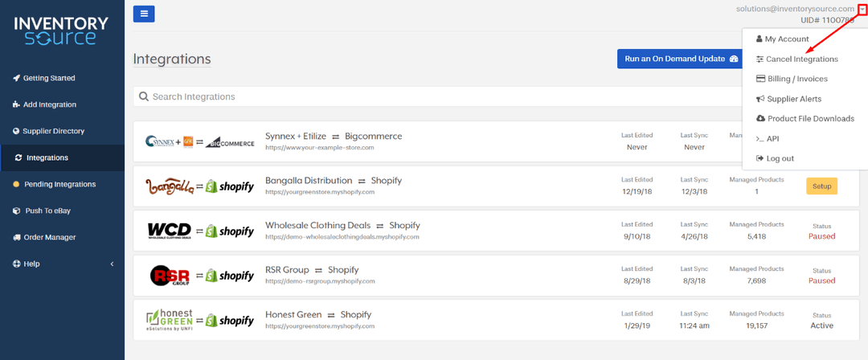This screenshot has height=360, width=868.
Task: Expand the Help submenu chevron
Action: [112, 264]
